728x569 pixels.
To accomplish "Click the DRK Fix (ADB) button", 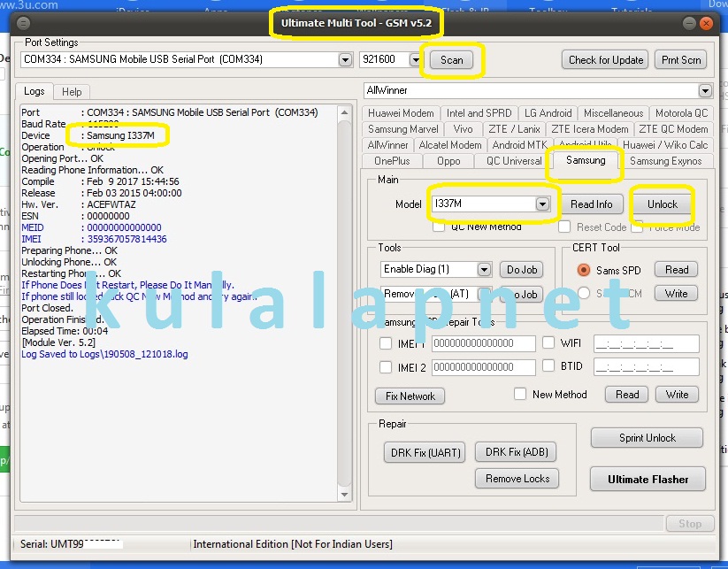I will pos(517,452).
